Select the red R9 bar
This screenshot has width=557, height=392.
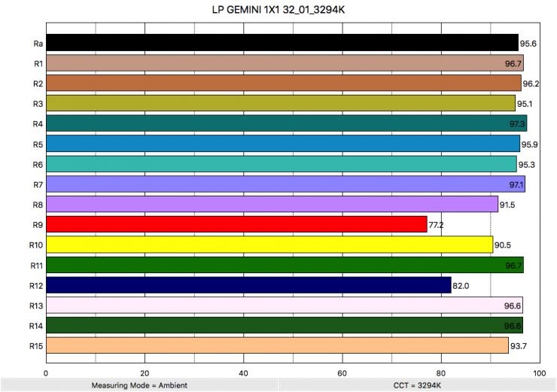[x=236, y=224]
